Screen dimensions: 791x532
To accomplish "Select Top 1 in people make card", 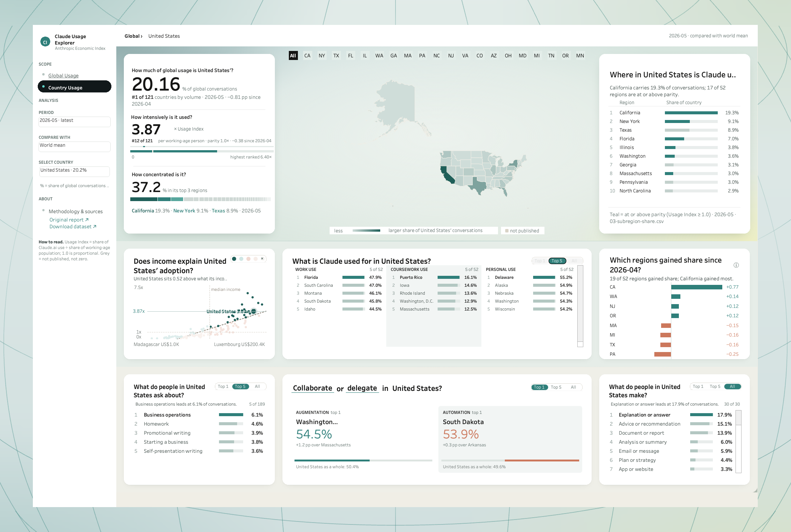I will [x=698, y=386].
